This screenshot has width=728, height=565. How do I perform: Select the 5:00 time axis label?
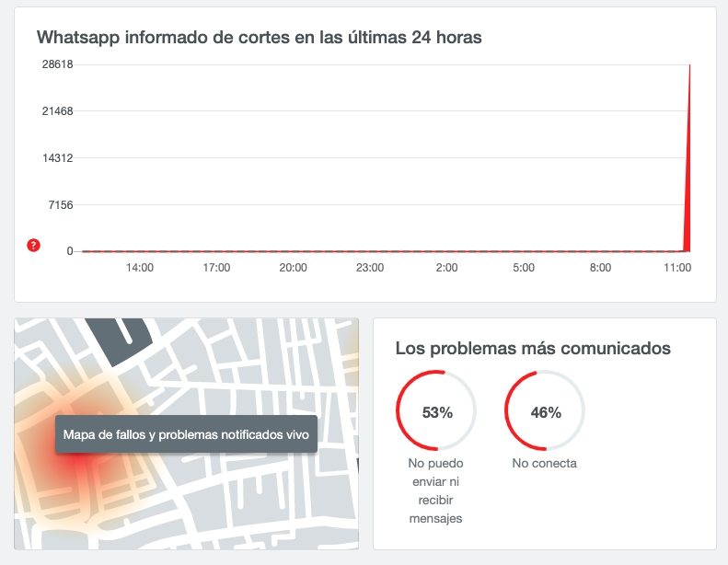tap(524, 268)
